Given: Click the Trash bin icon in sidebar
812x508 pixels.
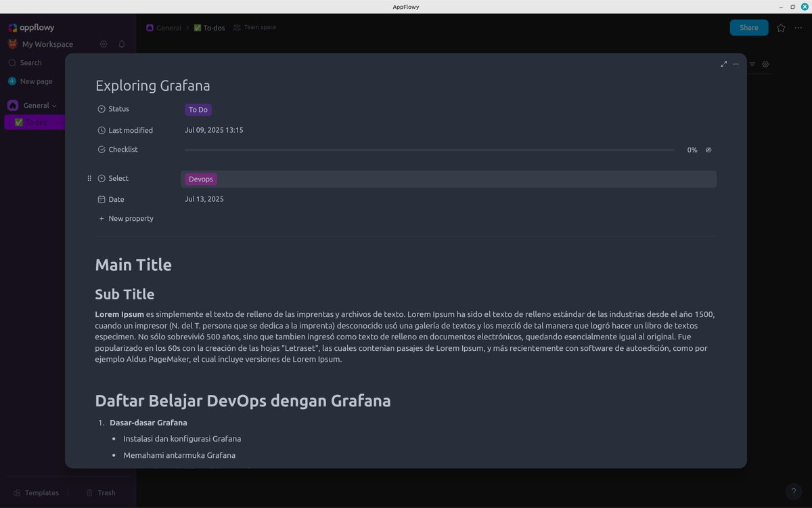Looking at the screenshot, I should (89, 493).
